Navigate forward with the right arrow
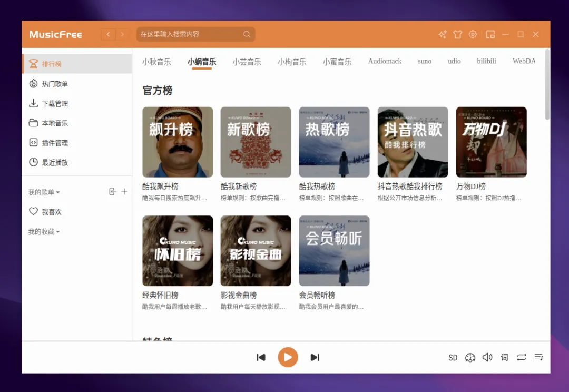569x392 pixels. click(122, 34)
